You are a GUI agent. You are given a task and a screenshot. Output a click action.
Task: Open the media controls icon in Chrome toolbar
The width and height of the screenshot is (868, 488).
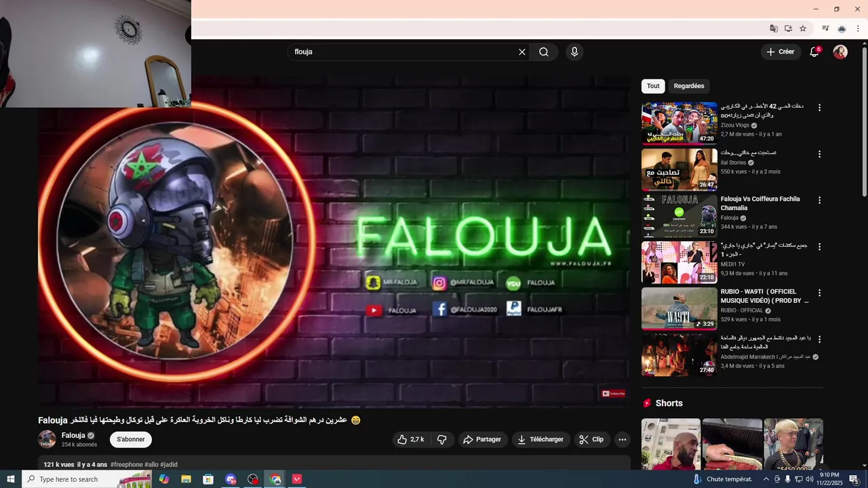825,28
